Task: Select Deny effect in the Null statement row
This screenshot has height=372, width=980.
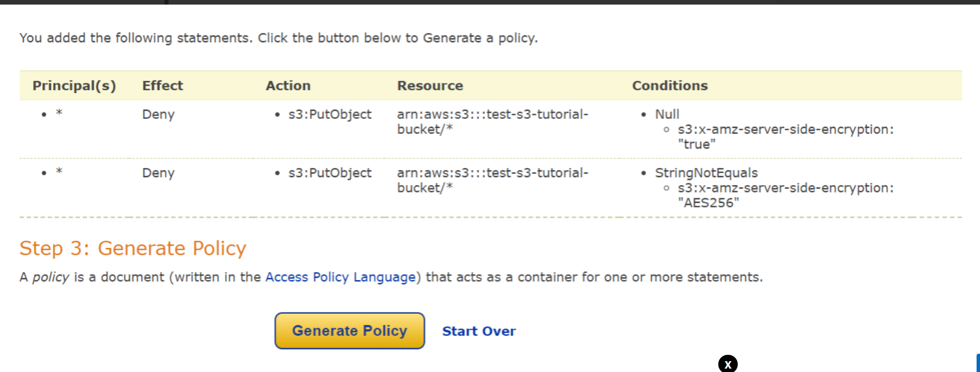Action: [x=158, y=114]
